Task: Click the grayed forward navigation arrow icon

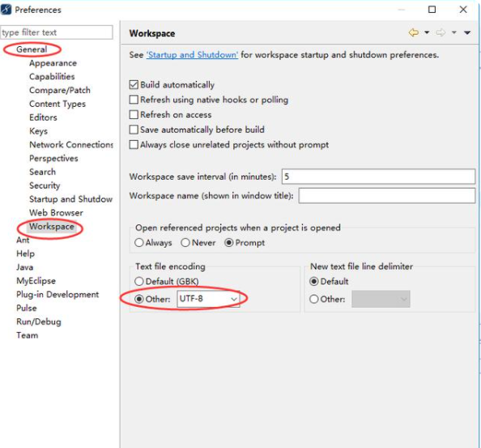Action: (441, 32)
